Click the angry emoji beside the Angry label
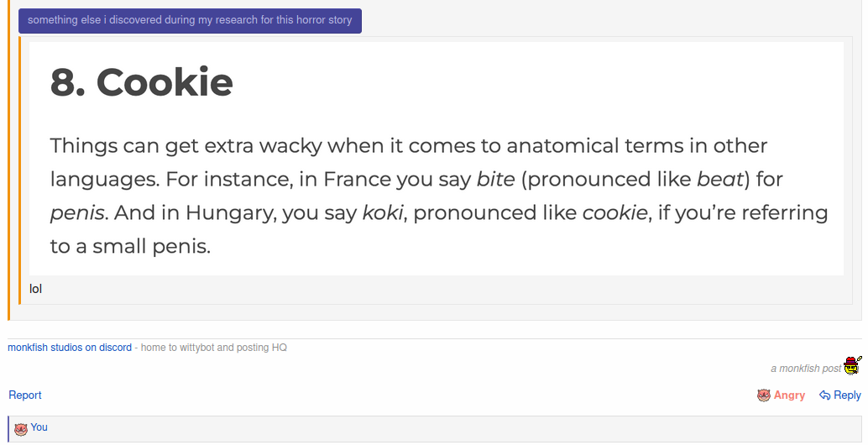The image size is (868, 445). [x=763, y=395]
